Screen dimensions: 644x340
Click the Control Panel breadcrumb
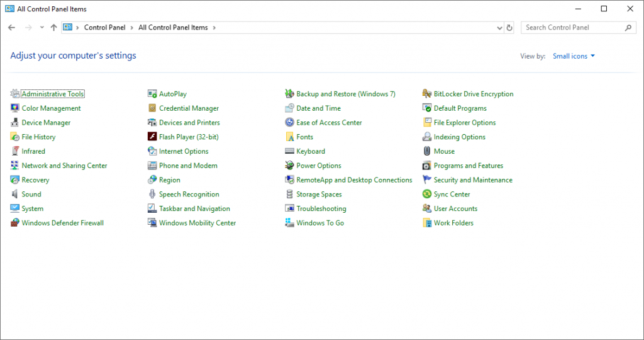[105, 28]
